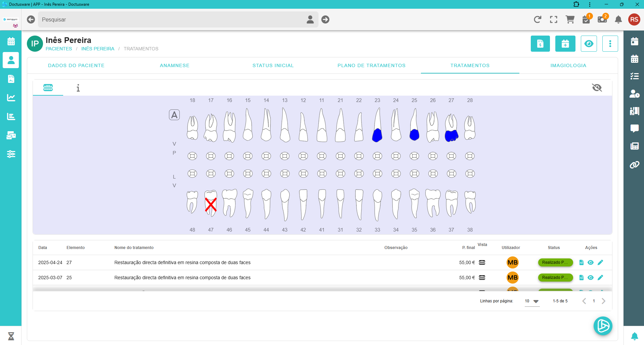Open the shopping cart icon
The image size is (644, 345).
click(x=570, y=19)
